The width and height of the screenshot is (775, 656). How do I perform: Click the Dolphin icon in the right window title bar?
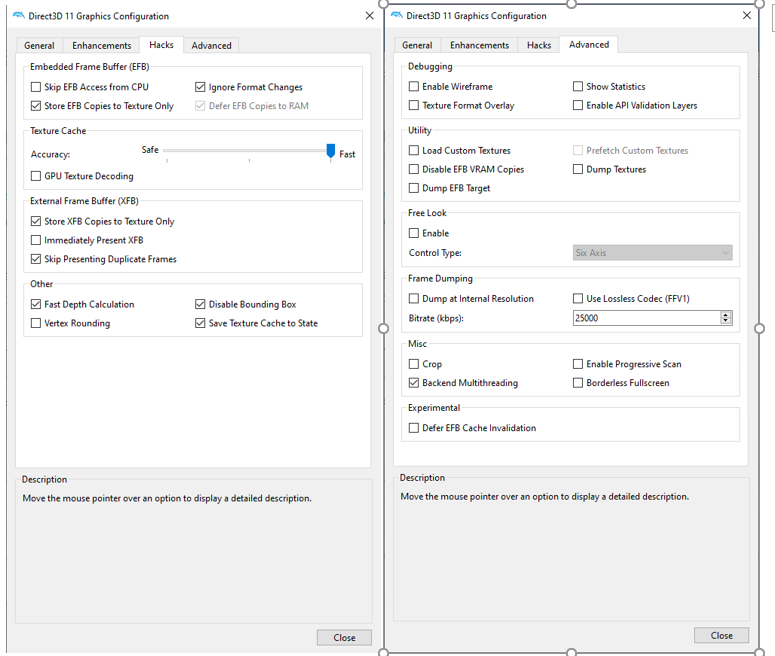click(x=397, y=15)
